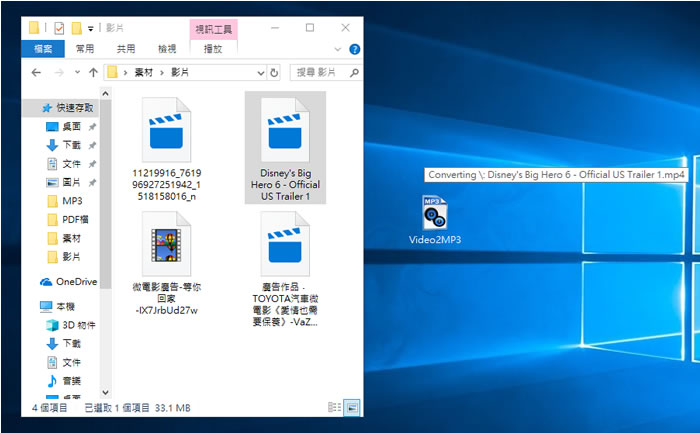Select 快速存取 in the navigation pane
Image resolution: width=700 pixels, height=433 pixels.
click(x=60, y=108)
